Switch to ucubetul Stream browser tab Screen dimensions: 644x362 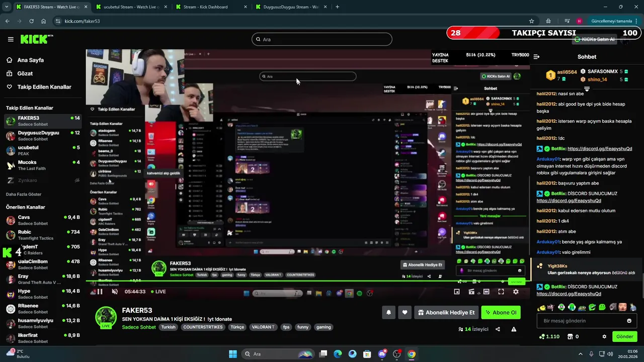click(x=131, y=7)
